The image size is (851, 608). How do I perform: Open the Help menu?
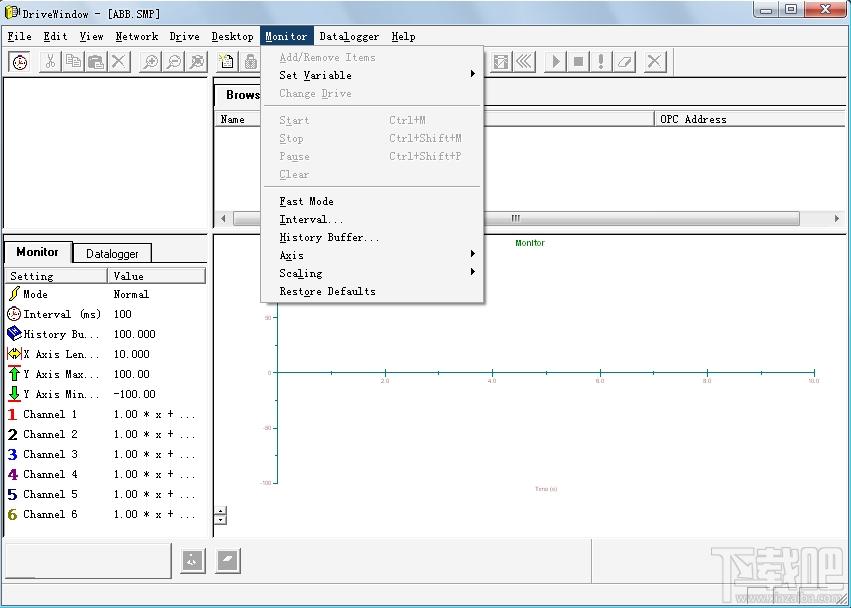click(403, 36)
